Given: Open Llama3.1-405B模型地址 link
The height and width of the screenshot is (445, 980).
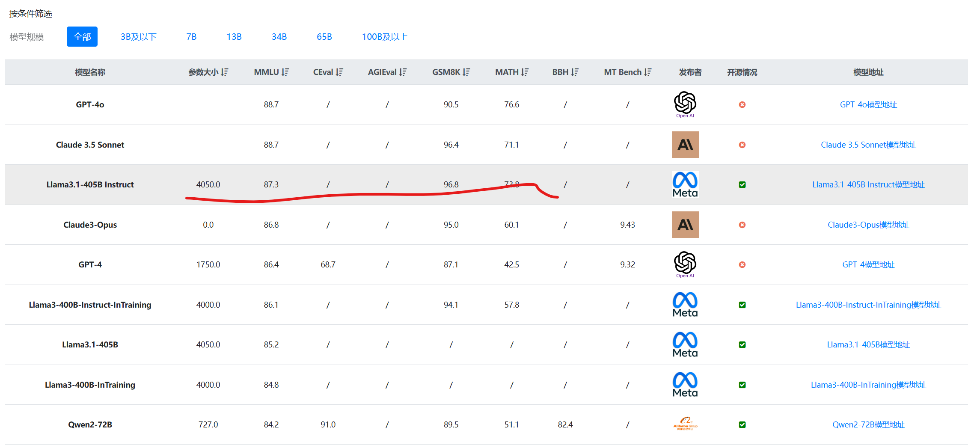Looking at the screenshot, I should pos(868,344).
